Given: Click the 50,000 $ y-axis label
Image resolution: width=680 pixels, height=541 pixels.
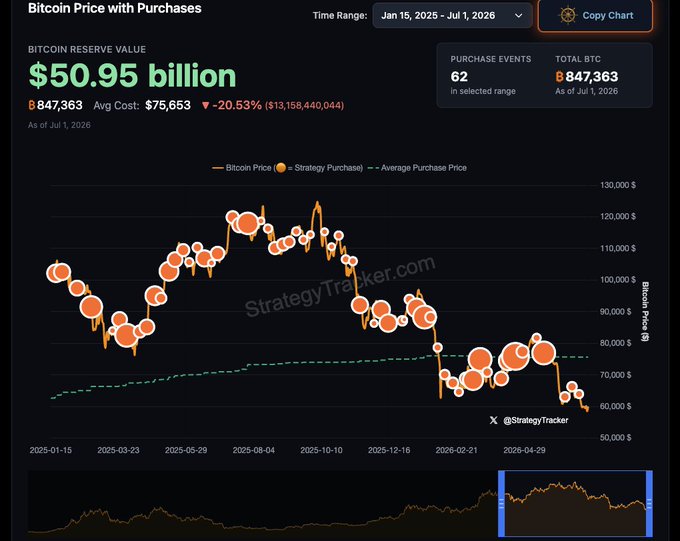Looking at the screenshot, I should tap(615, 438).
